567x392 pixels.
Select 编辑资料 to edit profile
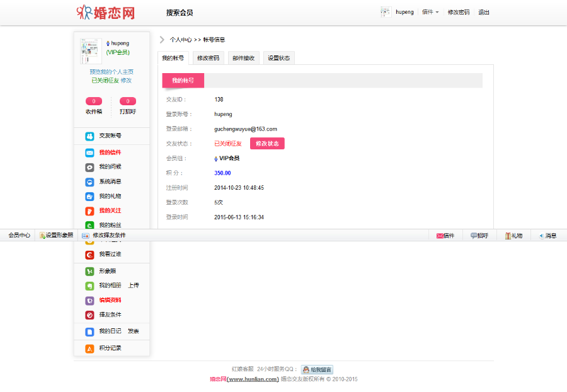click(110, 301)
